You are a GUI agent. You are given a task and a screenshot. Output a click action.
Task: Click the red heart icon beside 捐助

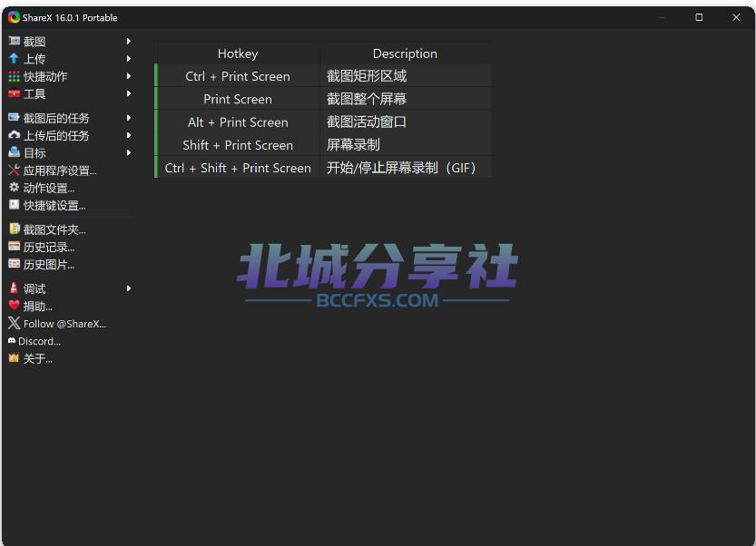14,306
